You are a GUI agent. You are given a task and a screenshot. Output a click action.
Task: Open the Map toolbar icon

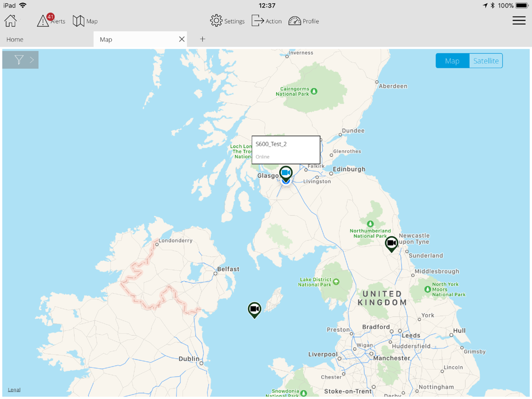click(x=85, y=21)
